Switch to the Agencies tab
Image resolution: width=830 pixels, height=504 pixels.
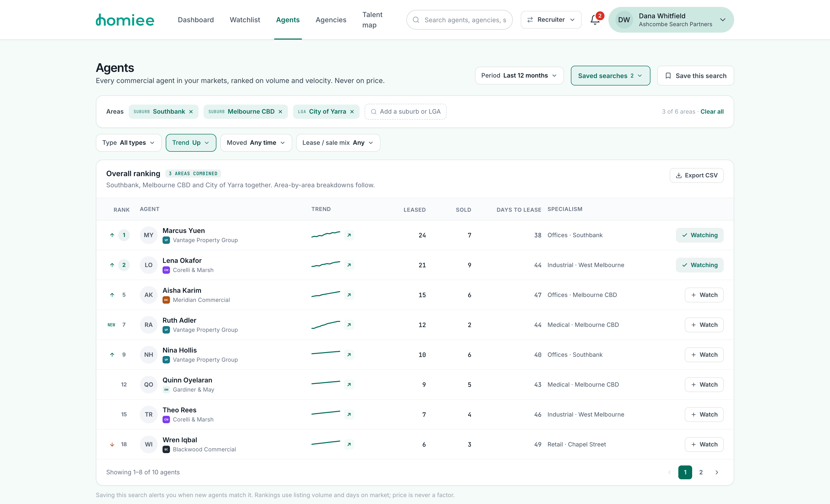point(331,20)
